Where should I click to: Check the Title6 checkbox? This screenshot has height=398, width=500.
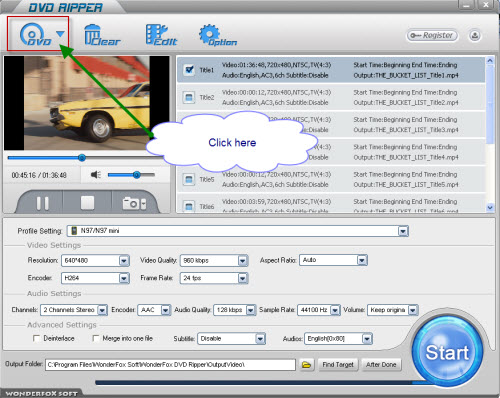(x=189, y=206)
